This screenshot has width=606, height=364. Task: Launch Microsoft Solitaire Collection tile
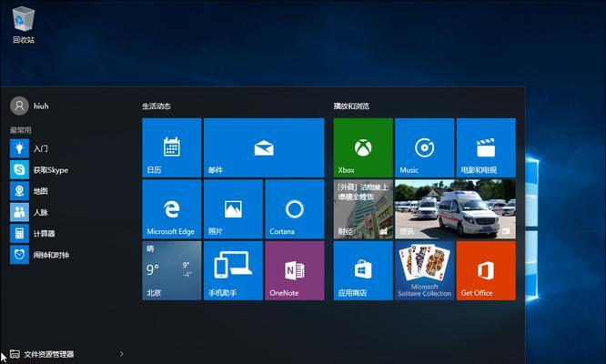point(424,270)
